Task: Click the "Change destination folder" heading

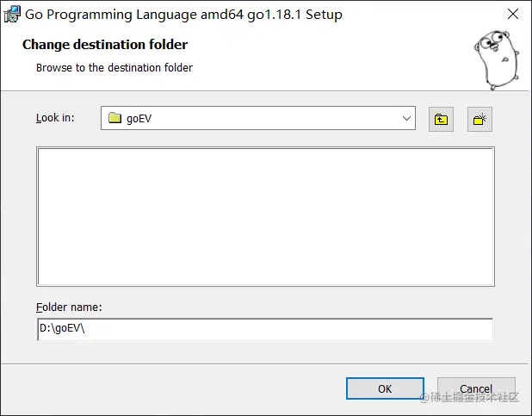Action: (x=105, y=45)
